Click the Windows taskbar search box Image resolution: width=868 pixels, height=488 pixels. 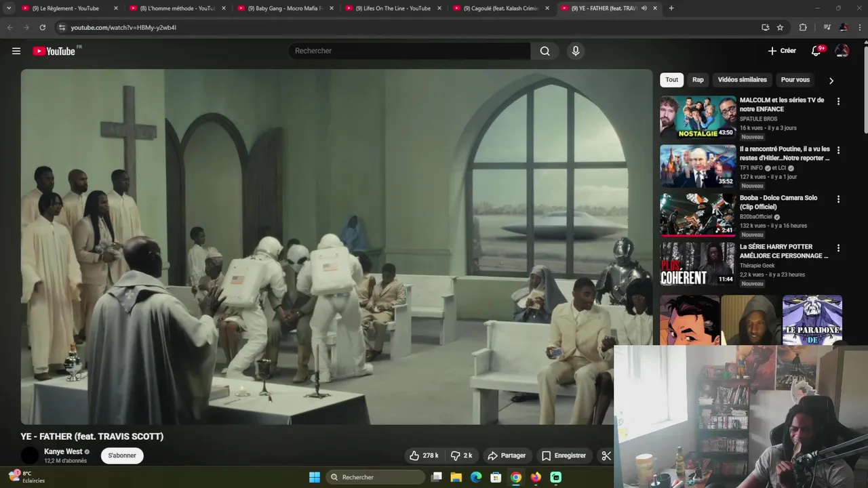[376, 477]
